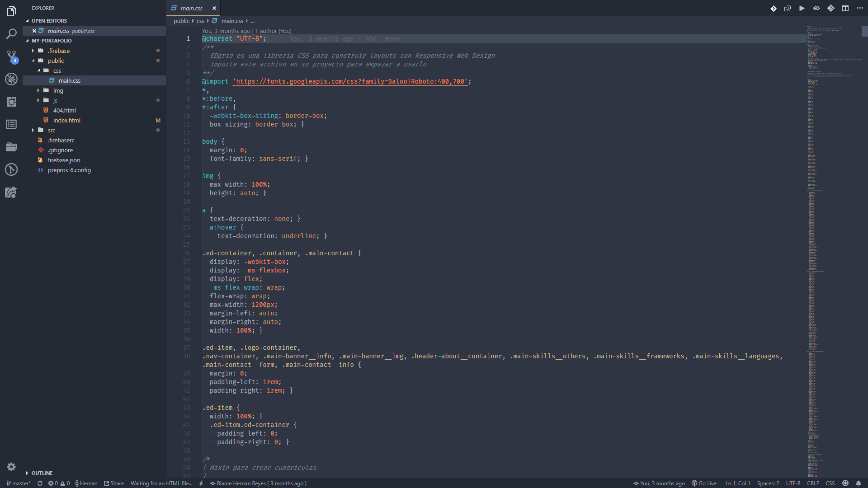This screenshot has height=488, width=868.
Task: Open the Extensions view icon
Action: point(11,102)
